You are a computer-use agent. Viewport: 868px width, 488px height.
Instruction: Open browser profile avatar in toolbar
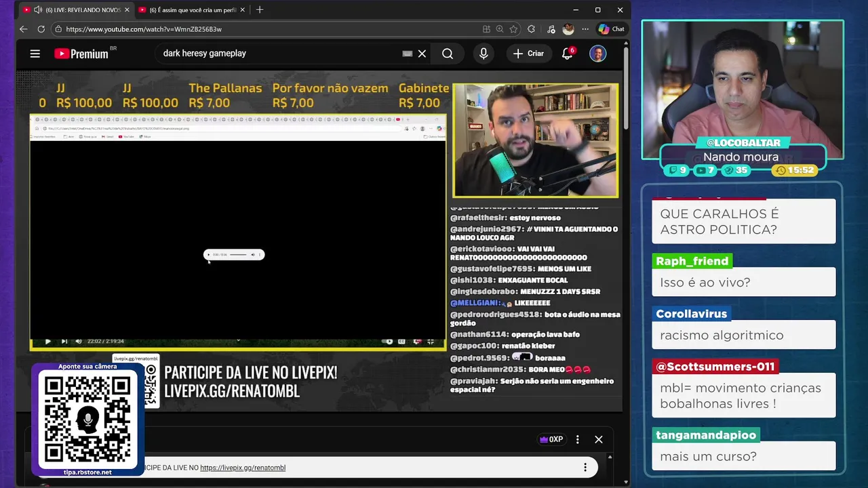point(568,29)
